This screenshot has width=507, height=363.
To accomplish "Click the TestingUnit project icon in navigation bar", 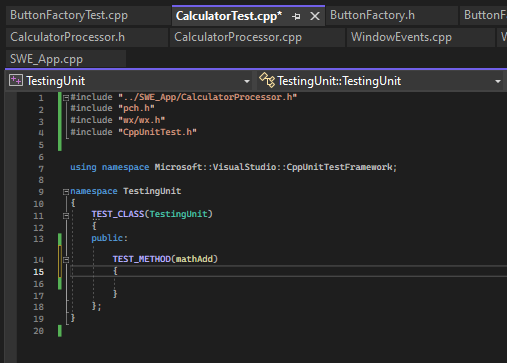I will coord(16,81).
